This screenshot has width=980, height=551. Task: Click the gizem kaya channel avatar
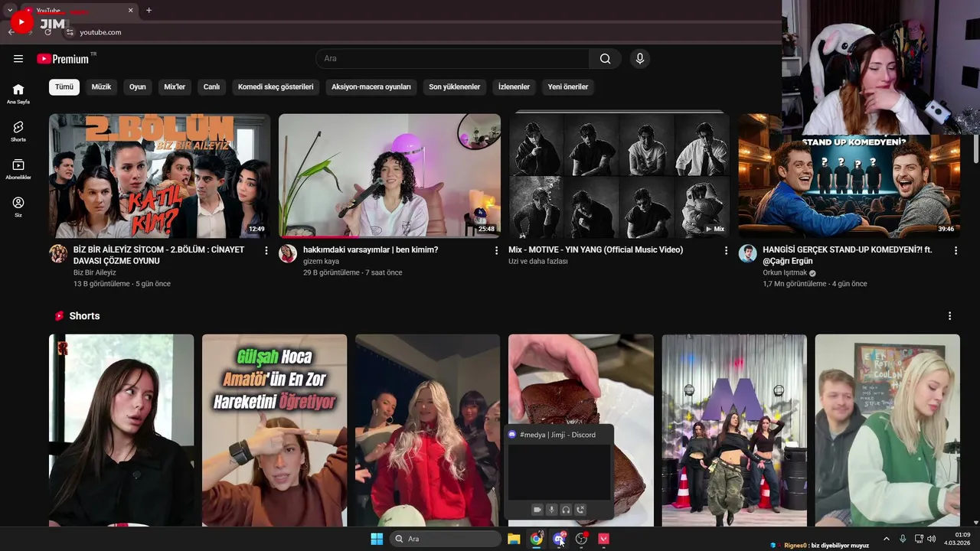(288, 254)
